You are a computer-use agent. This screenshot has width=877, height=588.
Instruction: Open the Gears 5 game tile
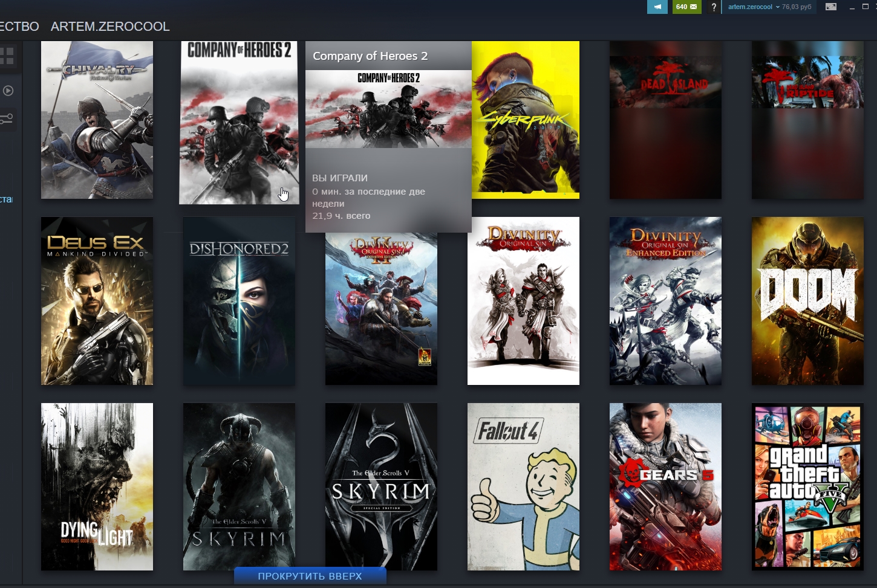coord(665,486)
